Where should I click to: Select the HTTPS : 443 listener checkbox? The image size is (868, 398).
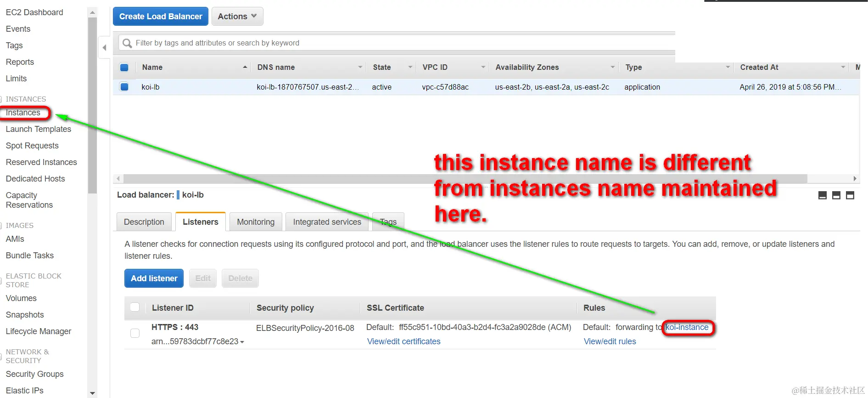point(135,333)
